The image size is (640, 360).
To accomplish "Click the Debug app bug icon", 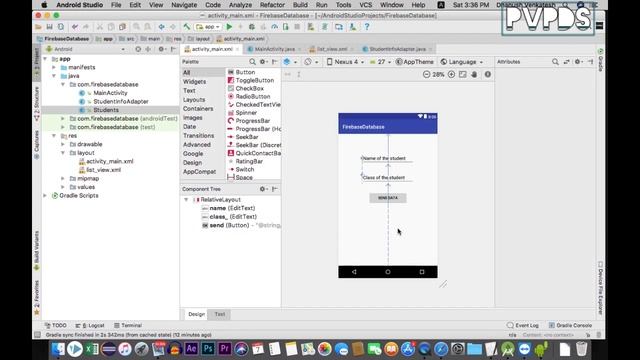I will 252,27.
